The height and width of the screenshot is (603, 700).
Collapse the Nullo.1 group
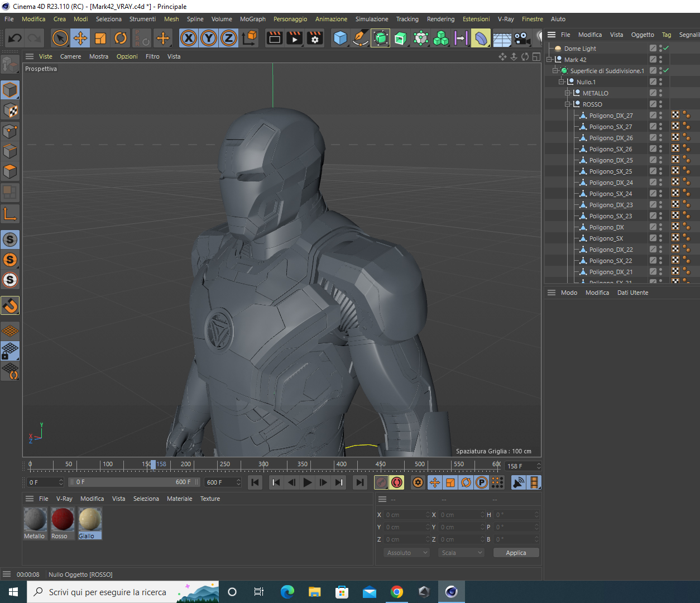tap(562, 82)
